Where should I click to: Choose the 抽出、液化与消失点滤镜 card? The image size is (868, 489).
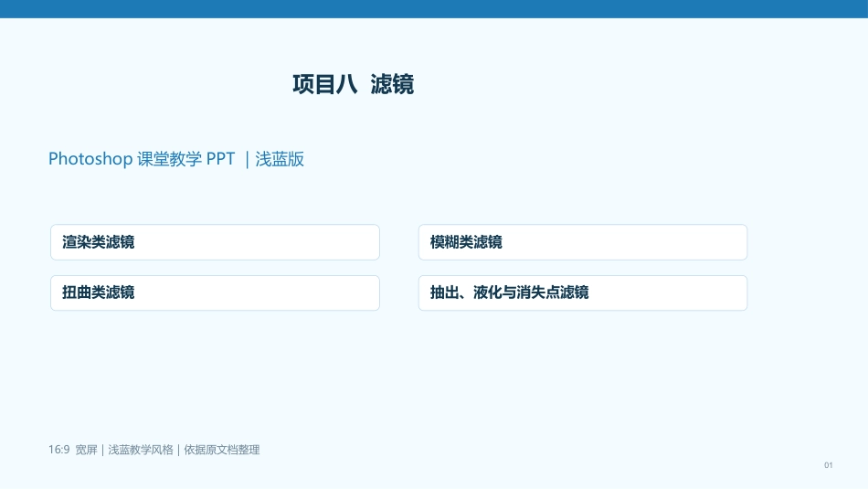point(583,293)
